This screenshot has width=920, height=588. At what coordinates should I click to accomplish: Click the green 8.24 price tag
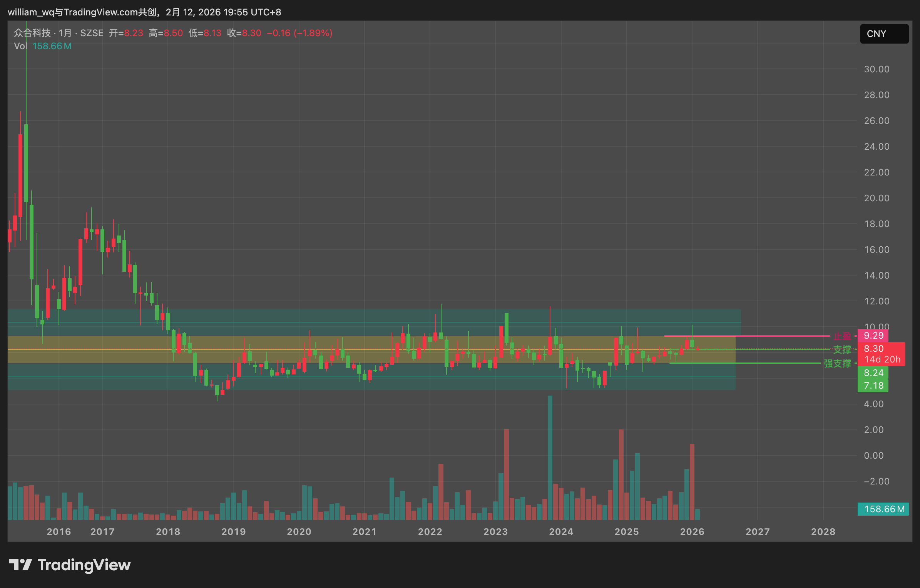[873, 373]
